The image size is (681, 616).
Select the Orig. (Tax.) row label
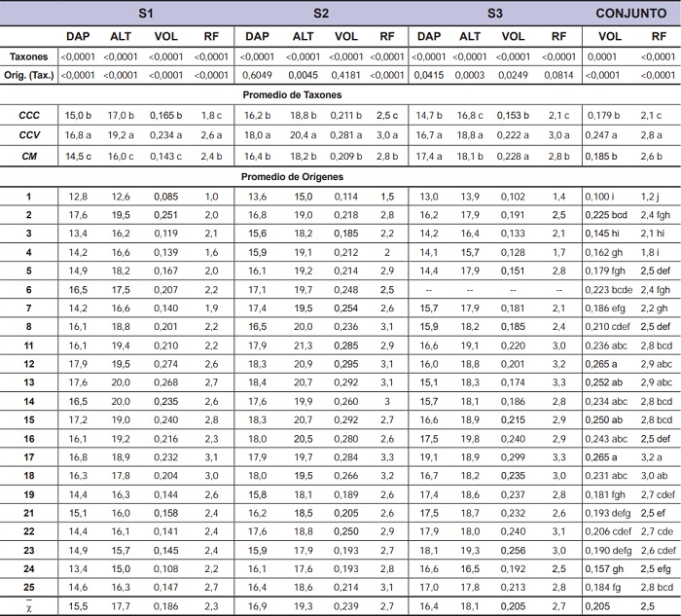[x=29, y=75]
